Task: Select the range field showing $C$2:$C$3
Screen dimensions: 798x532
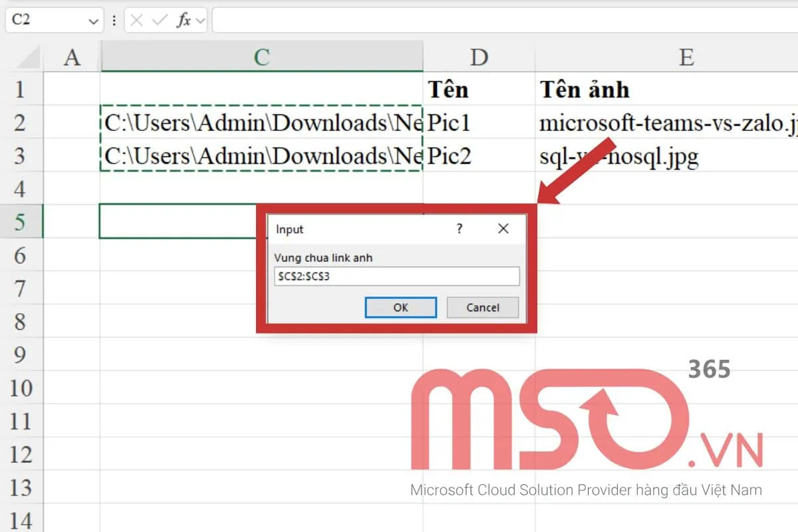Action: (x=396, y=276)
